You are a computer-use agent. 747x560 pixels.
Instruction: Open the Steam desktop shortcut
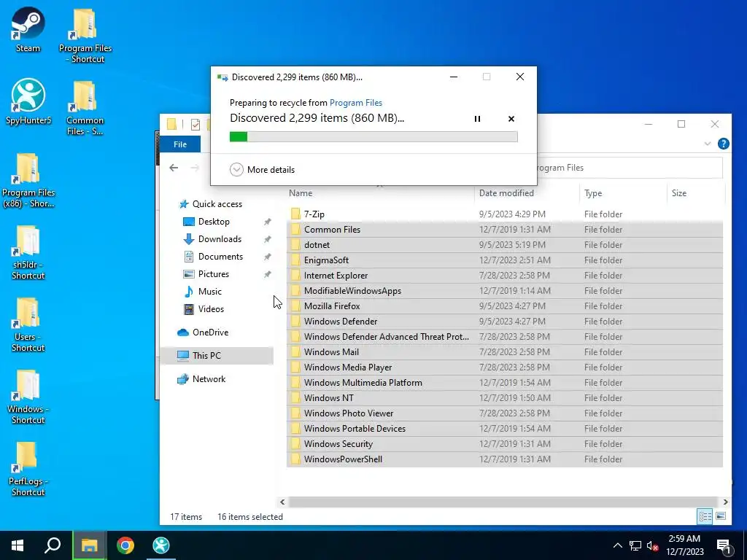(x=28, y=29)
